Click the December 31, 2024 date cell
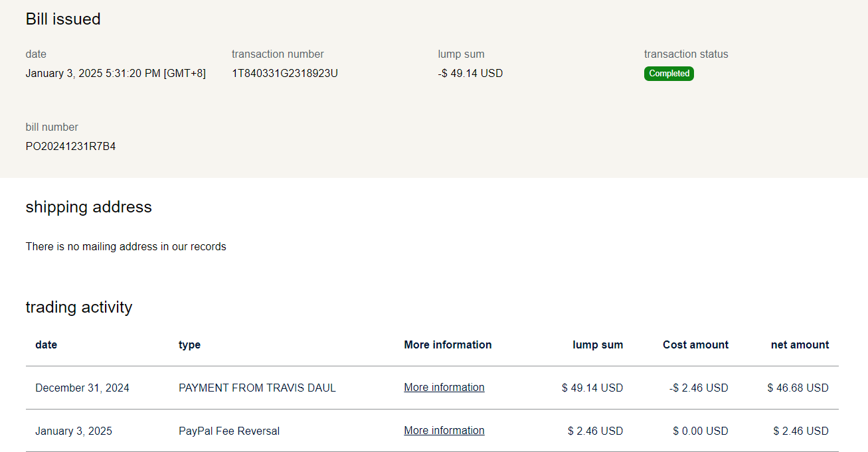Viewport: 868px width, 452px height. [x=82, y=388]
